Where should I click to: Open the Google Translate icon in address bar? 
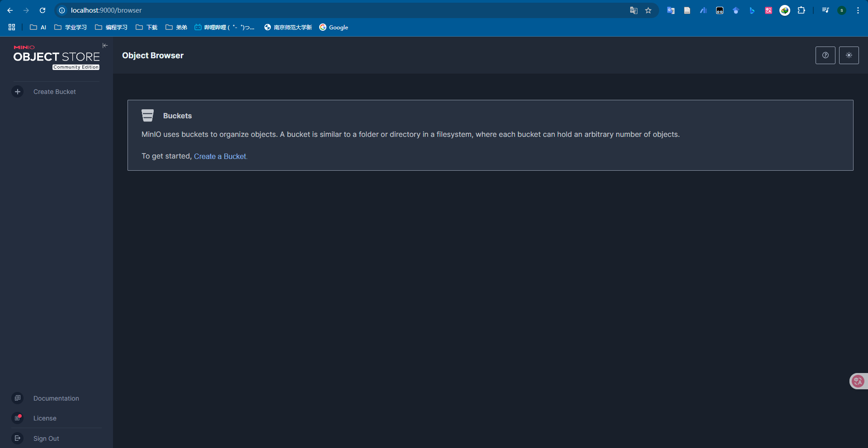click(x=633, y=10)
